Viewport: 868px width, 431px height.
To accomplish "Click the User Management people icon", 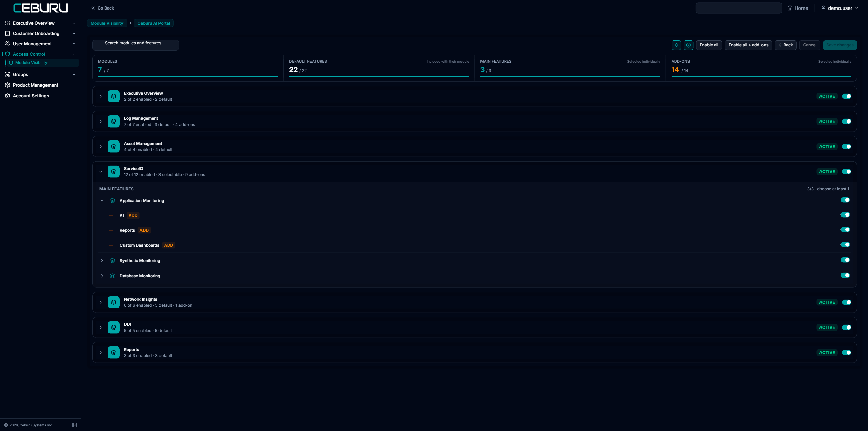I will (x=7, y=44).
